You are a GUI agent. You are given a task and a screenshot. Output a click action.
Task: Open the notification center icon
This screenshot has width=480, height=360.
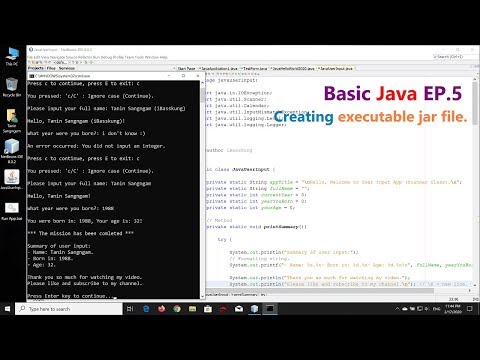pyautogui.click(x=470, y=309)
